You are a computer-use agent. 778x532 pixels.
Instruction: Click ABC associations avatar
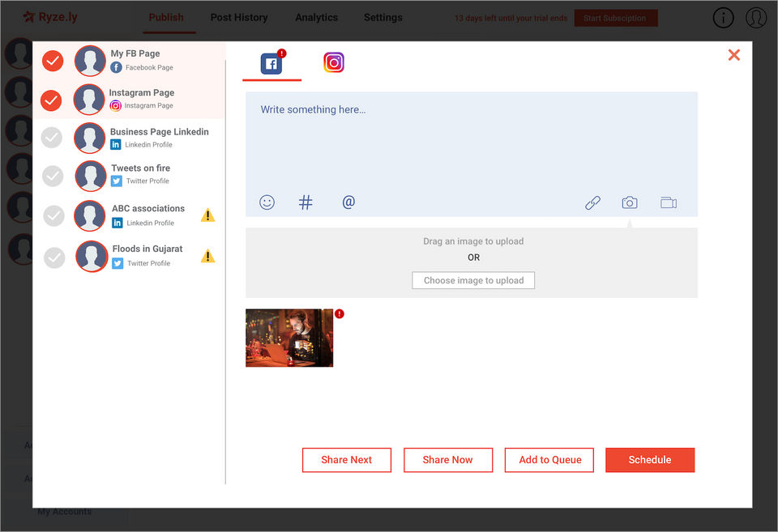point(90,215)
